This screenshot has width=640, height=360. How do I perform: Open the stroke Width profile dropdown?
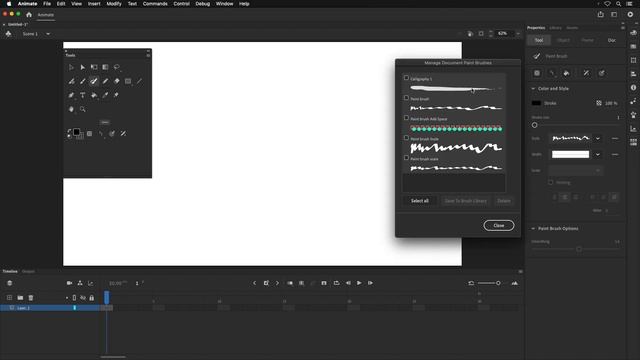pos(598,154)
